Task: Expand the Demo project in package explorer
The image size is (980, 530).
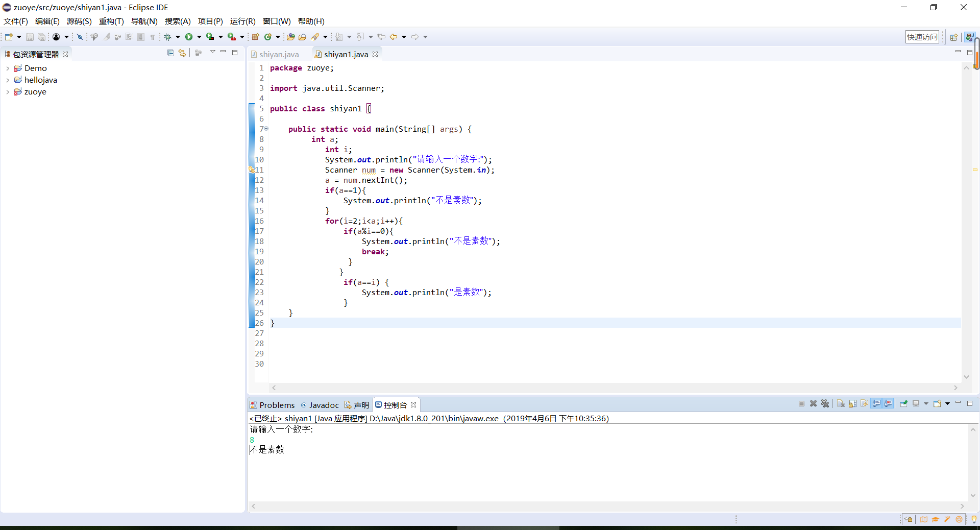Action: (x=7, y=68)
